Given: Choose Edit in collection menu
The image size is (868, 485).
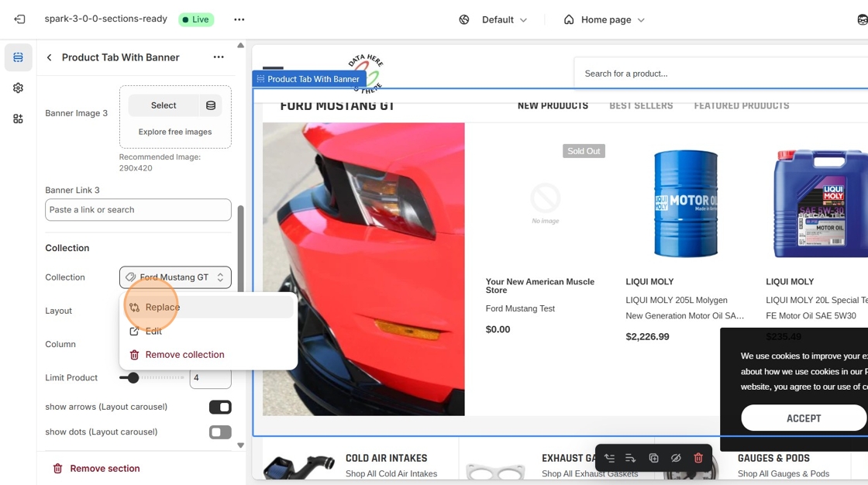Looking at the screenshot, I should (208, 331).
